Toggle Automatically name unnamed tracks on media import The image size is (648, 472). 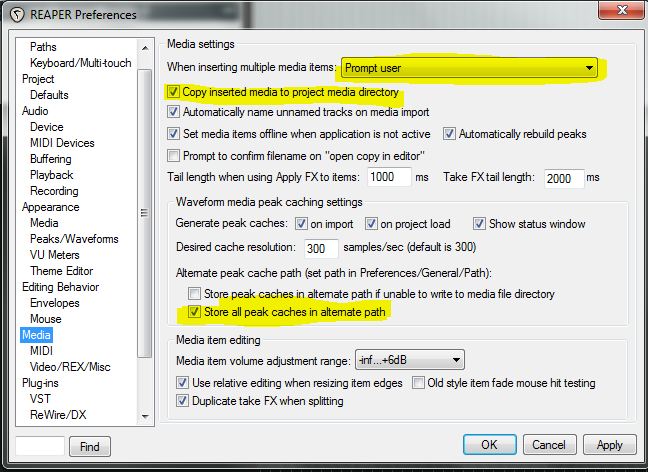click(173, 112)
